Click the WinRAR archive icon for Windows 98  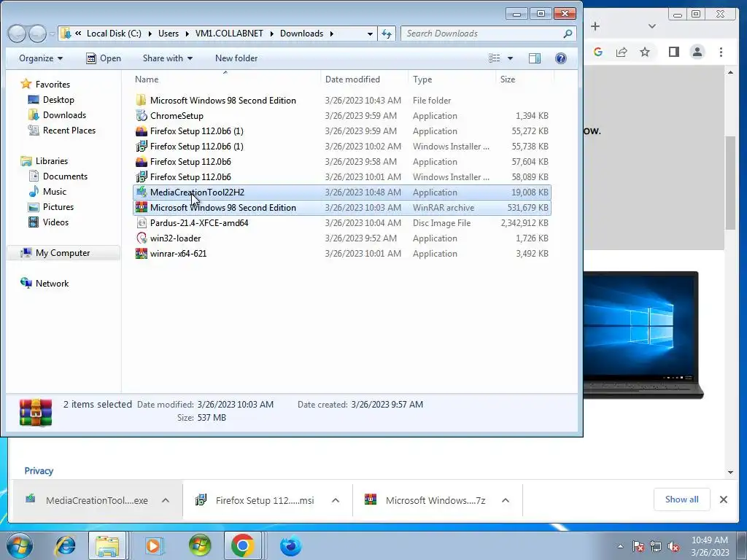tap(142, 208)
